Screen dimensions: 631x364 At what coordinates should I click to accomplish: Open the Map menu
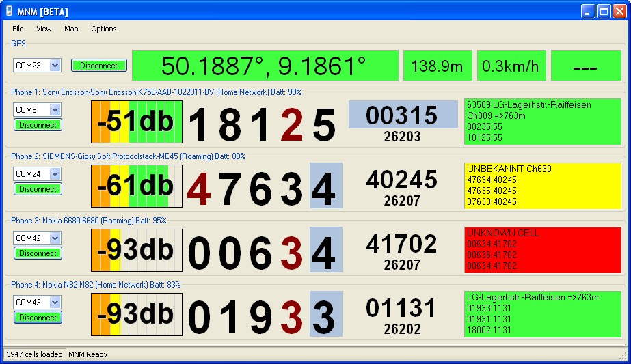coord(71,29)
